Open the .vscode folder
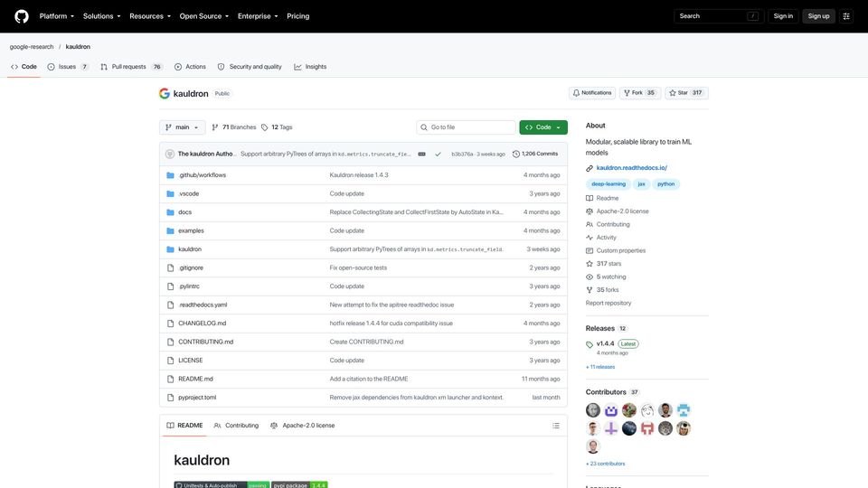 (x=188, y=193)
